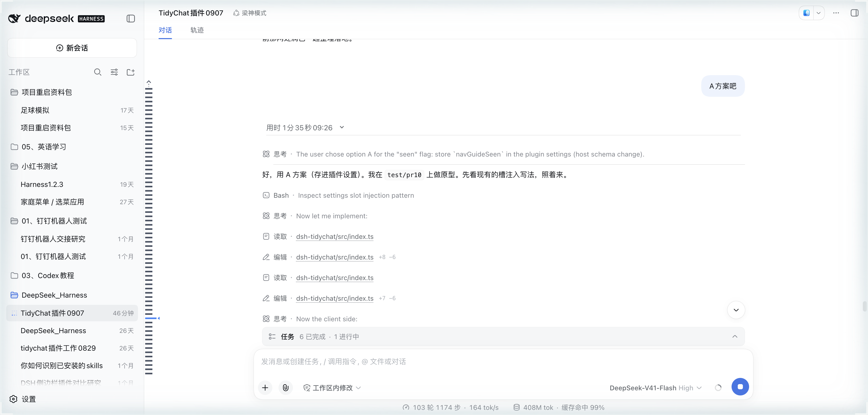Collapse the left sidebar panel icon

click(131, 19)
